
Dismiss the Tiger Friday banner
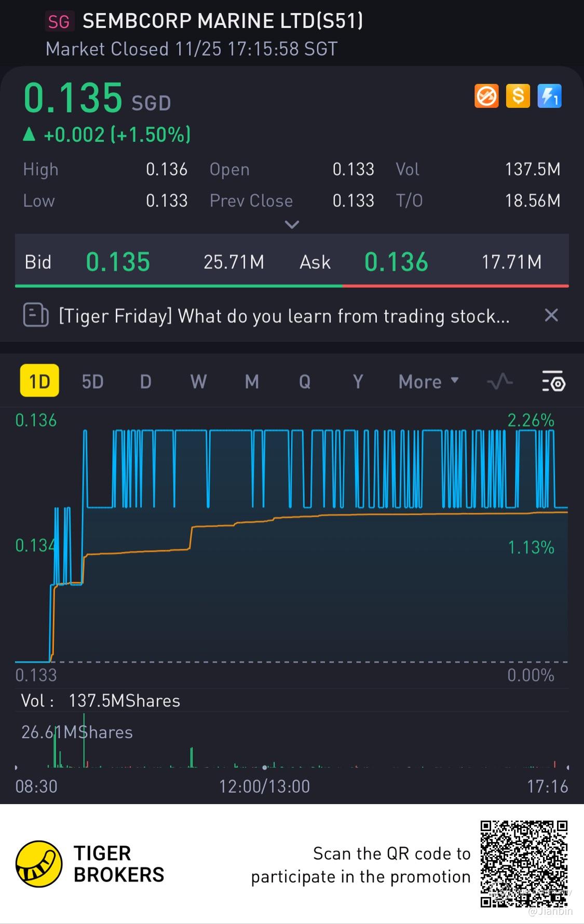[x=551, y=315]
